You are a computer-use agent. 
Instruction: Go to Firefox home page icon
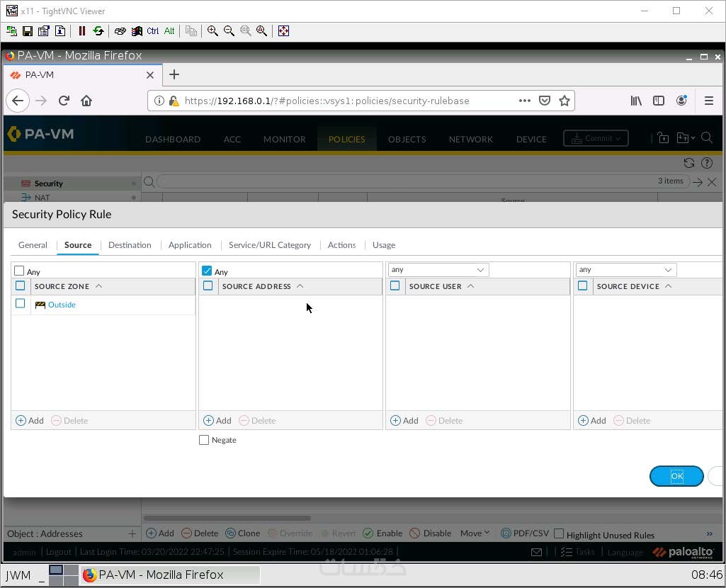86,101
